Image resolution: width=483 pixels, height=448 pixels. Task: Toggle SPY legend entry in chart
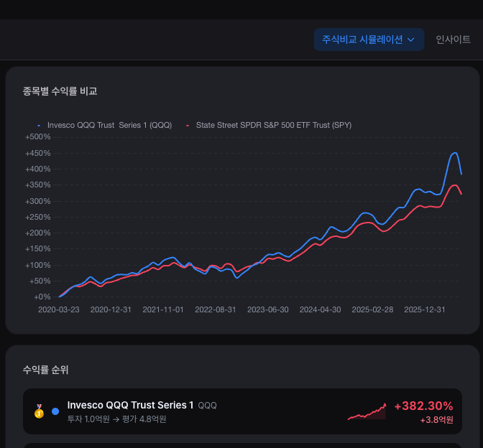tap(269, 125)
